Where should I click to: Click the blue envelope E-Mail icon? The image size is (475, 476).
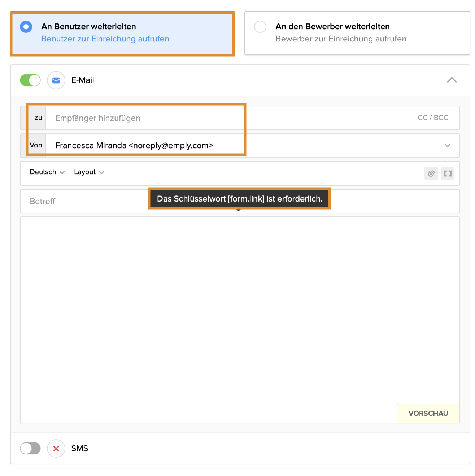pyautogui.click(x=56, y=80)
